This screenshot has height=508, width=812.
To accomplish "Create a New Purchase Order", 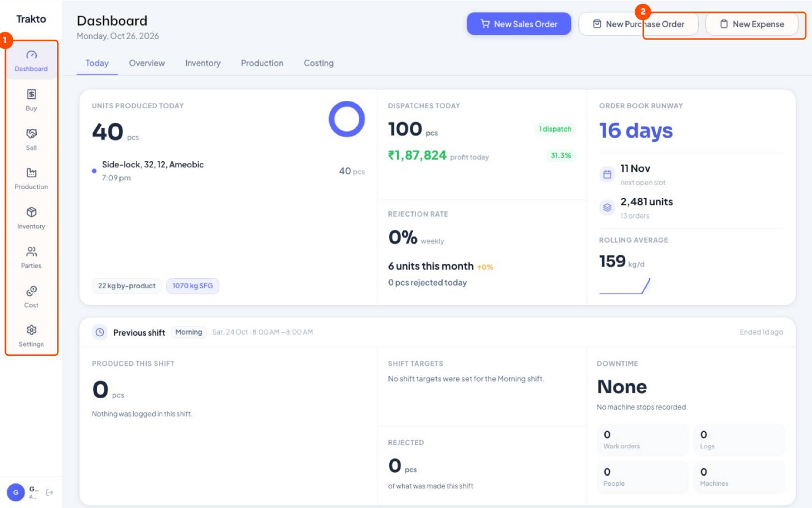I will coord(639,24).
